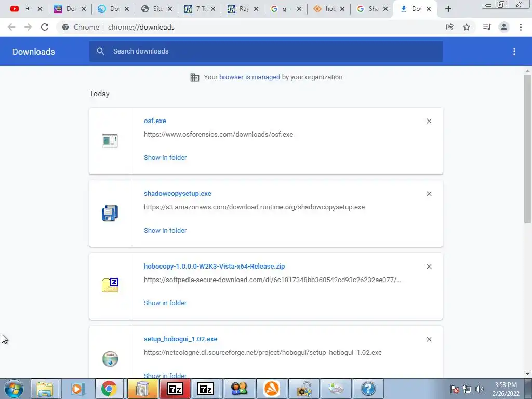Show the hobocopy zip in folder

pos(165,303)
